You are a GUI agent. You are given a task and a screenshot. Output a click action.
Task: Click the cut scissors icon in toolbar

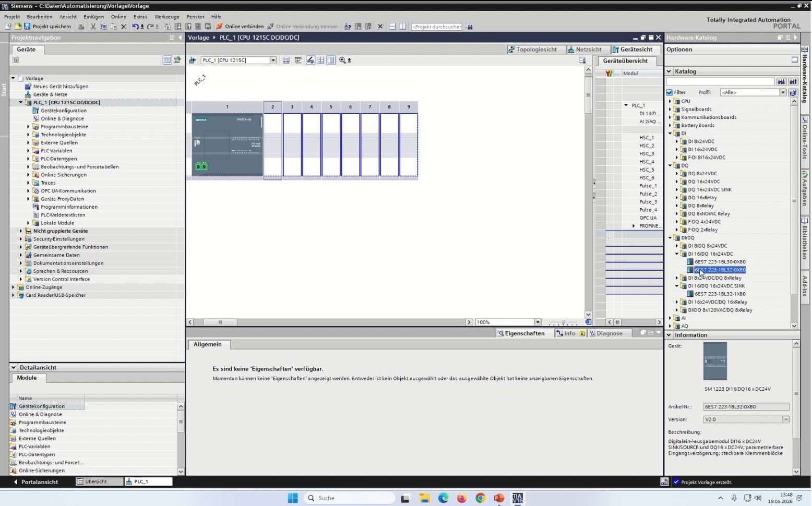point(93,26)
